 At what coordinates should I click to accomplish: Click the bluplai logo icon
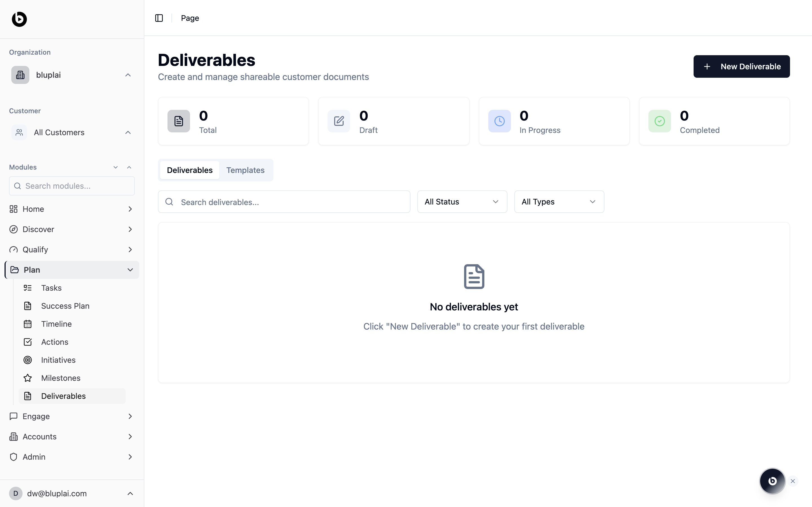pos(19,19)
